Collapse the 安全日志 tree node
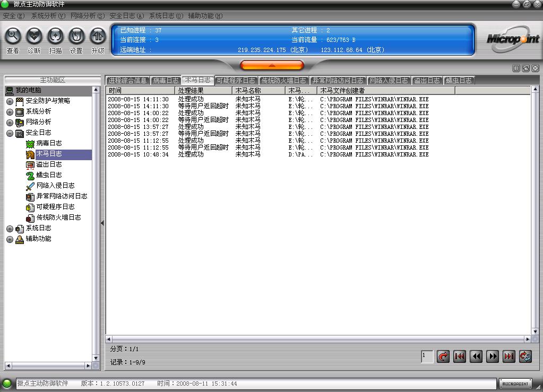543x392 pixels. (10, 133)
